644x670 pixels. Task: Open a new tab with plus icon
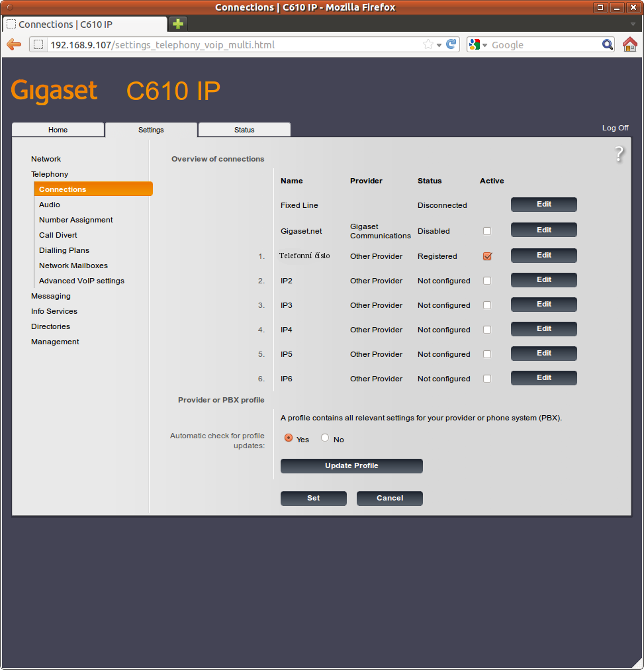177,24
